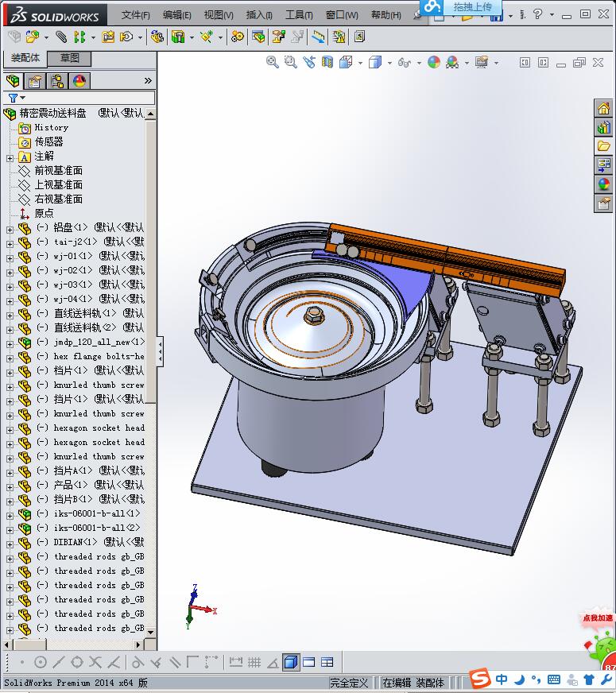The image size is (616, 693).
Task: Switch to the 草图 tab
Action: pyautogui.click(x=69, y=58)
